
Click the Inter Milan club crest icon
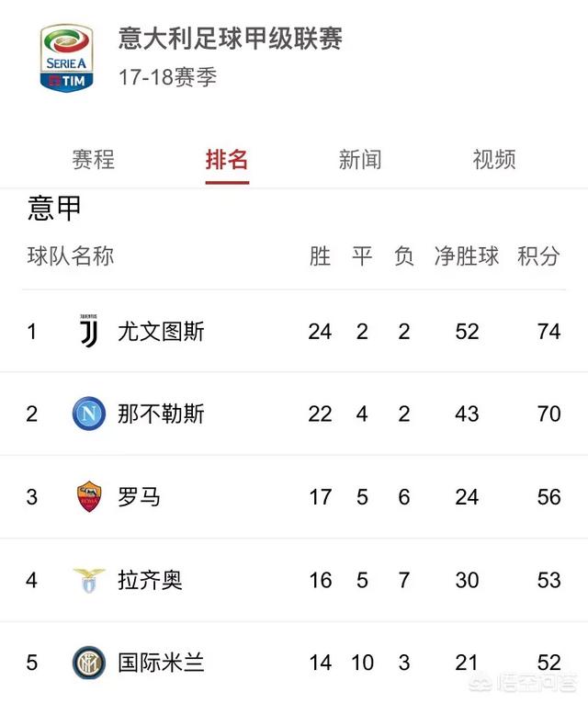(x=89, y=663)
